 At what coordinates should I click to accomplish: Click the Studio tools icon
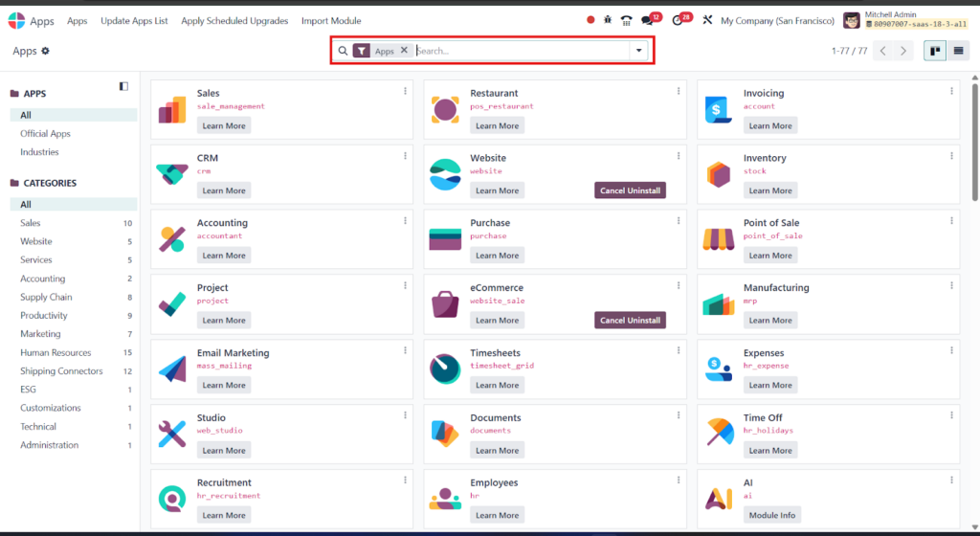172,435
